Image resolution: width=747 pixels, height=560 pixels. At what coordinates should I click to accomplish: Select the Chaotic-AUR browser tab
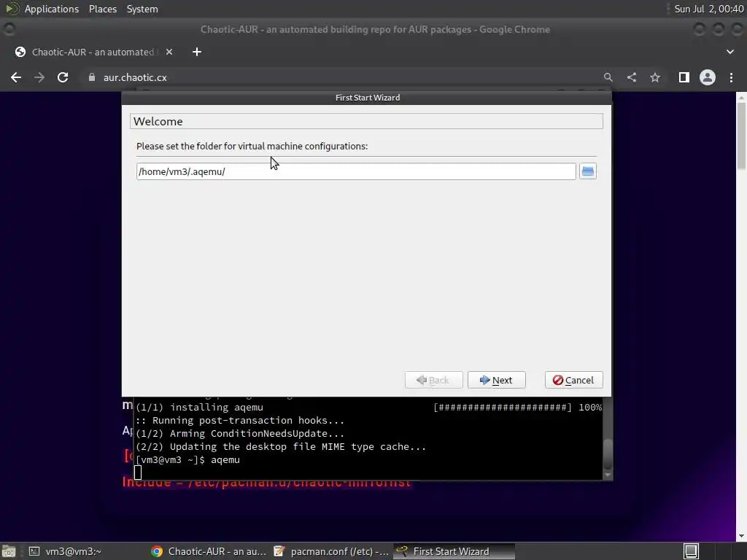[x=93, y=52]
